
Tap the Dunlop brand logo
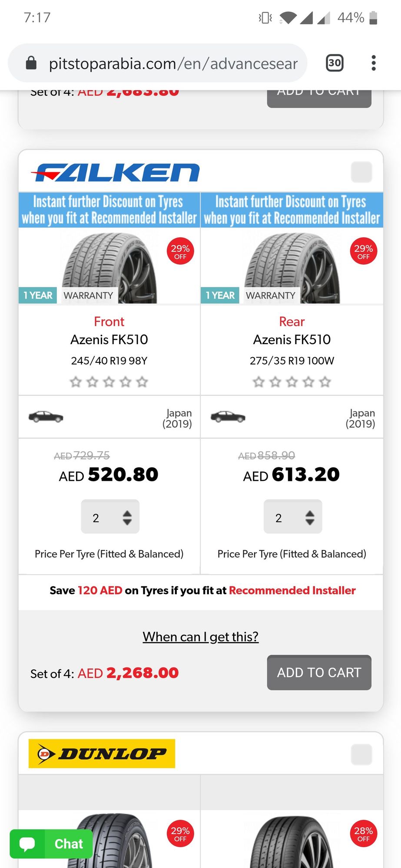[x=102, y=754]
